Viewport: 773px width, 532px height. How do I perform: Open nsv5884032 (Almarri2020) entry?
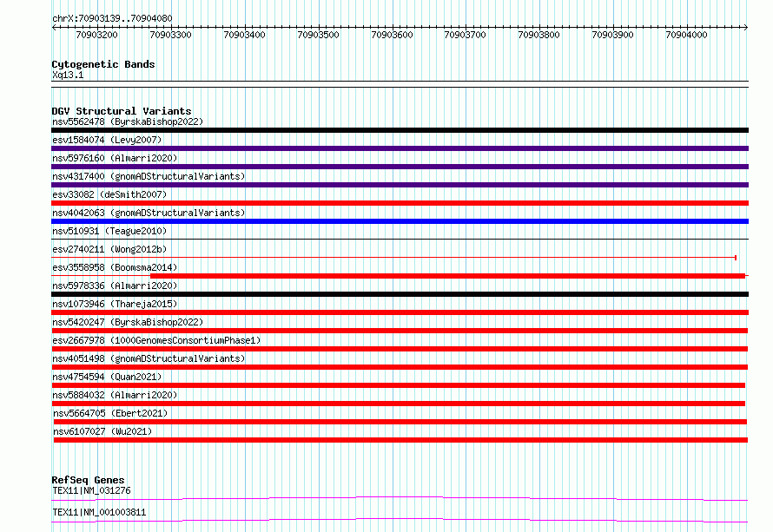[x=115, y=395]
